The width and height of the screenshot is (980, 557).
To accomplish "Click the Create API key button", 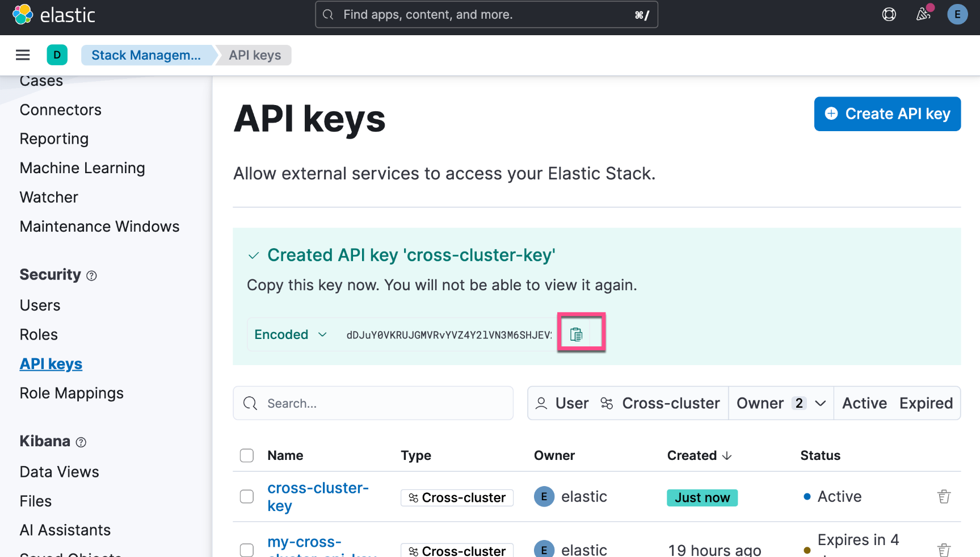I will pos(887,114).
